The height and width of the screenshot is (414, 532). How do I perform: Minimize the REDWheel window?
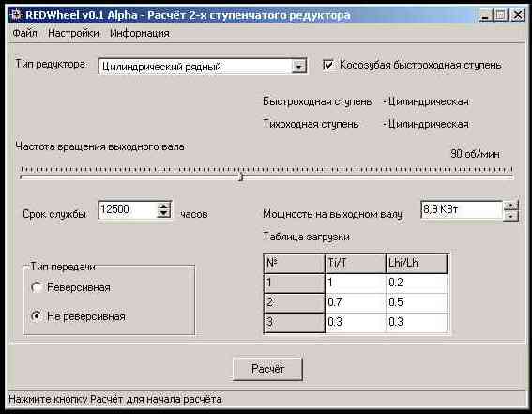(485, 15)
